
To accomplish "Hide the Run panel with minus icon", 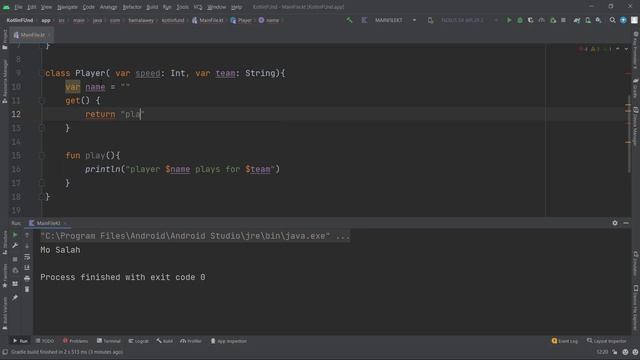I will (626, 223).
